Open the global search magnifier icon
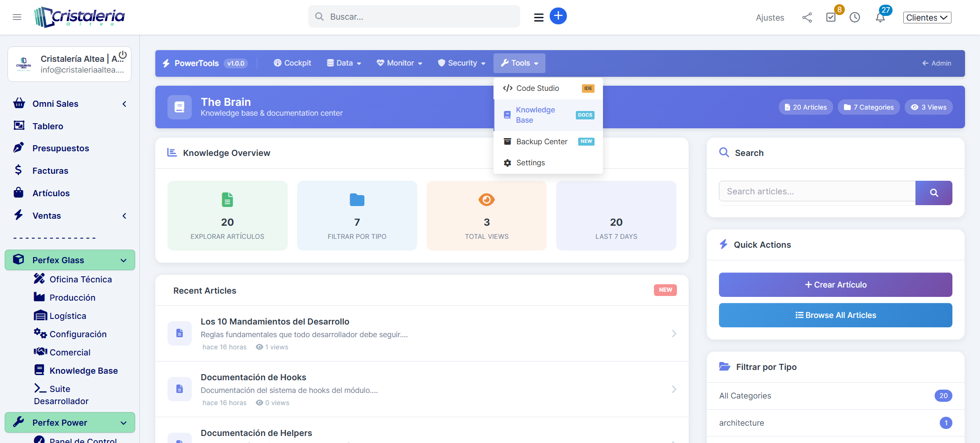This screenshot has width=980, height=443. [319, 16]
